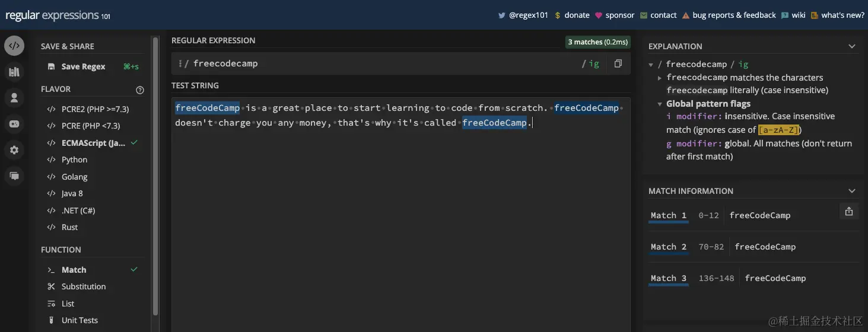Screen dimensions: 868x332
Task: Open the @regex101 Twitter link
Action: click(529, 15)
